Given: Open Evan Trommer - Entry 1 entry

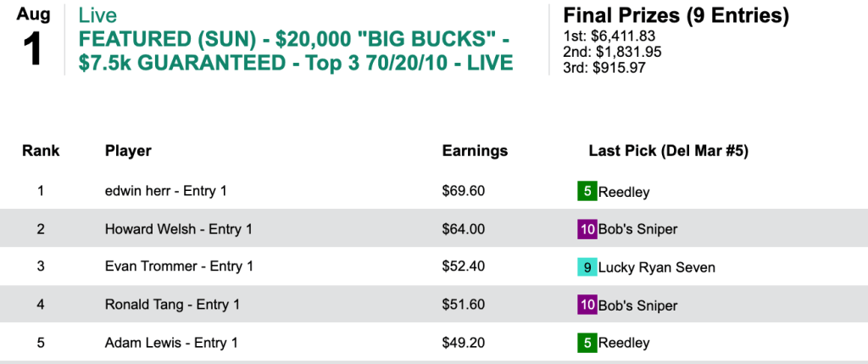Looking at the screenshot, I should tap(179, 267).
